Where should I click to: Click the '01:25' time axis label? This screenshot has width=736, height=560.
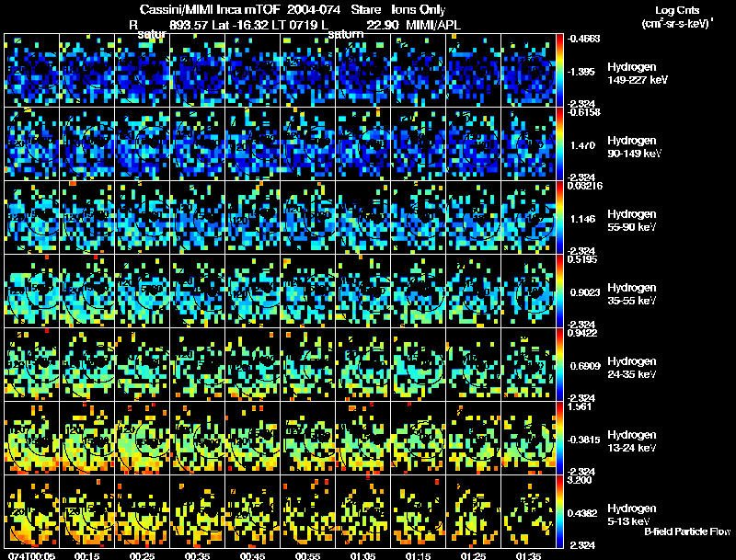coord(473,556)
